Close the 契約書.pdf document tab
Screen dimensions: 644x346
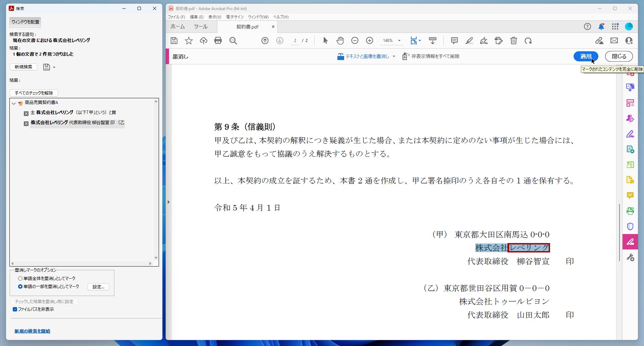(273, 27)
